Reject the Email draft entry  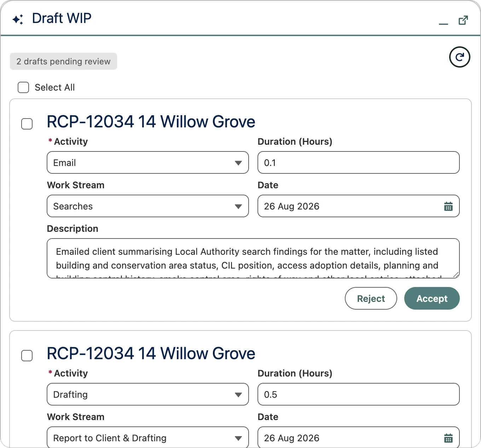(x=371, y=299)
